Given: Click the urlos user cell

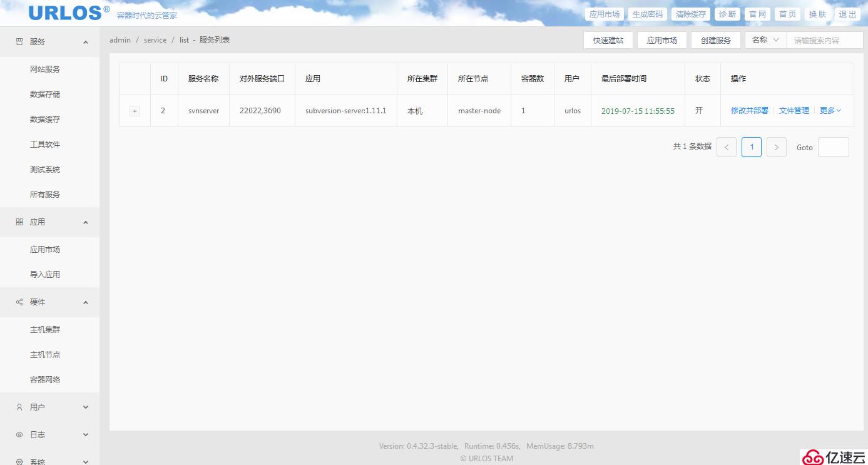Looking at the screenshot, I should [573, 111].
